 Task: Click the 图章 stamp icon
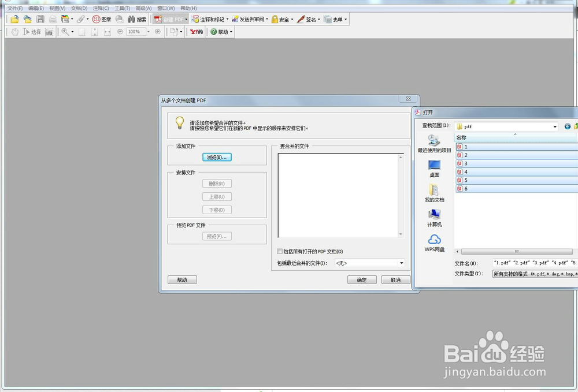(102, 20)
